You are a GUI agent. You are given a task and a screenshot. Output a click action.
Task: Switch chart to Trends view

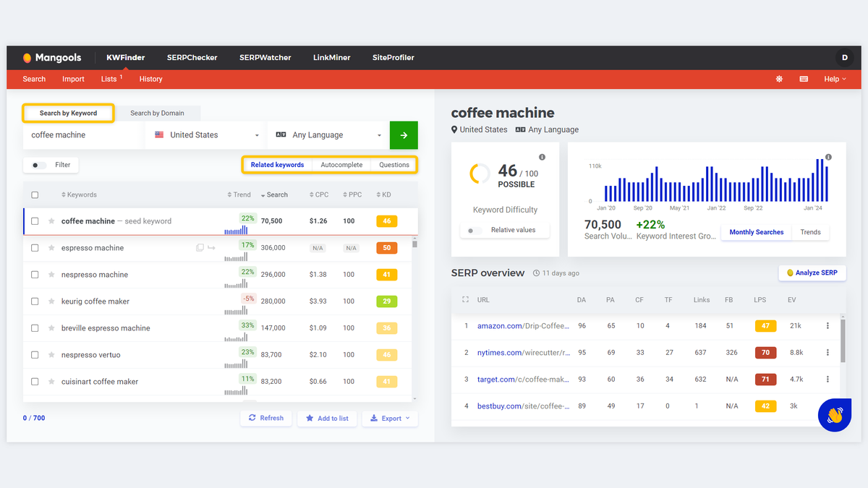(x=810, y=232)
